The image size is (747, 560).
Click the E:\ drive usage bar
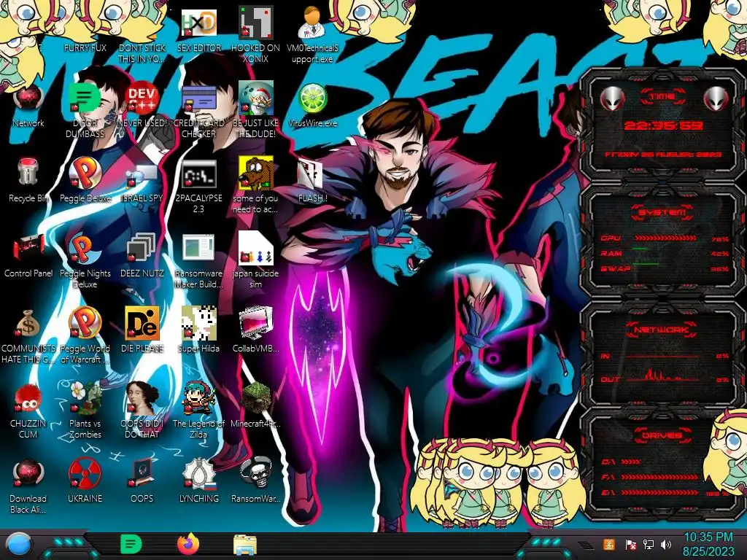(659, 492)
